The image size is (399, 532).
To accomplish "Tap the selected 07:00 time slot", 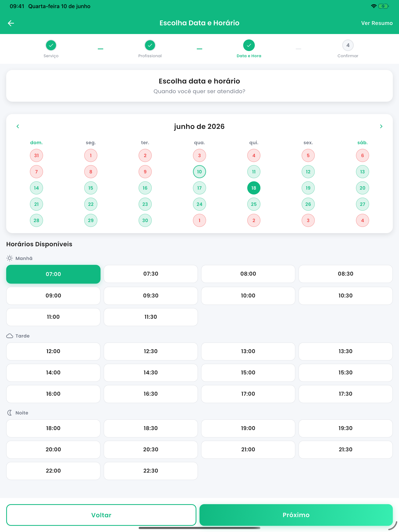I will click(53, 274).
